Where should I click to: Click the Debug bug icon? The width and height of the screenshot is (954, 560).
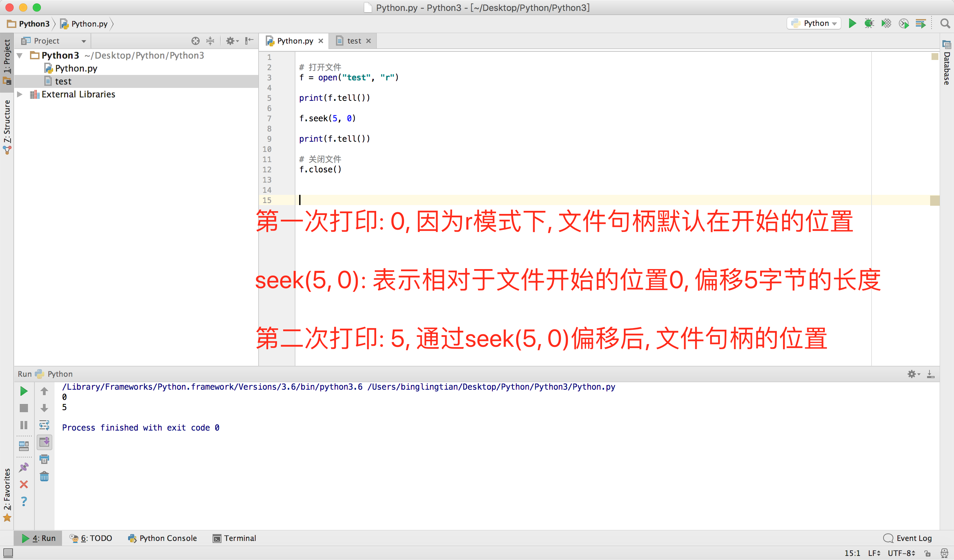coord(869,24)
